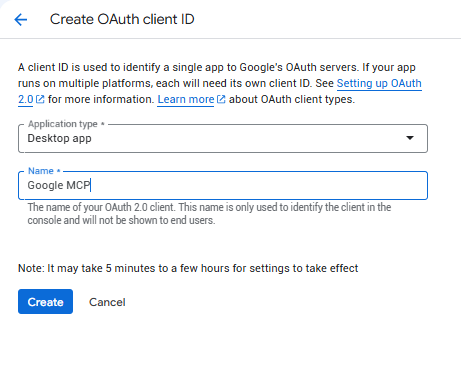Click the external link icon after 2.0
This screenshot has width=461, height=367.
[40, 99]
